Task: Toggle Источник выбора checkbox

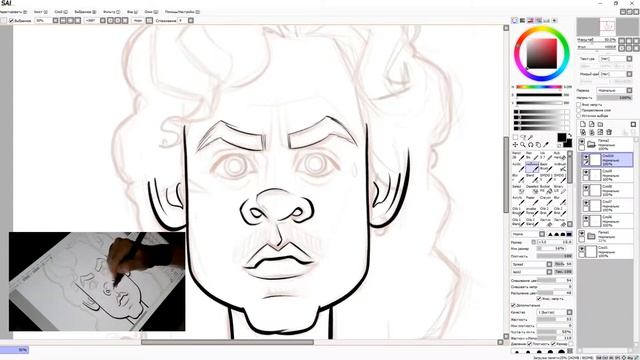Action: [578, 116]
